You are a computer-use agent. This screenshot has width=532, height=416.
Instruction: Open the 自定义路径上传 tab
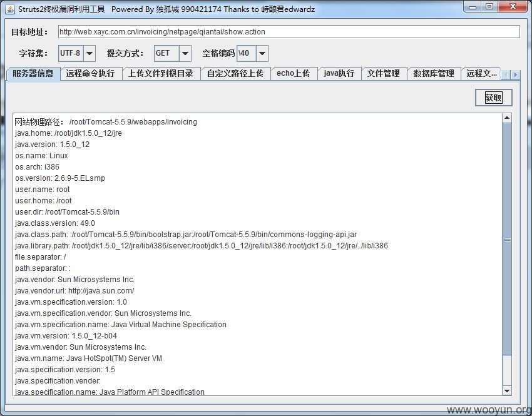(x=235, y=74)
